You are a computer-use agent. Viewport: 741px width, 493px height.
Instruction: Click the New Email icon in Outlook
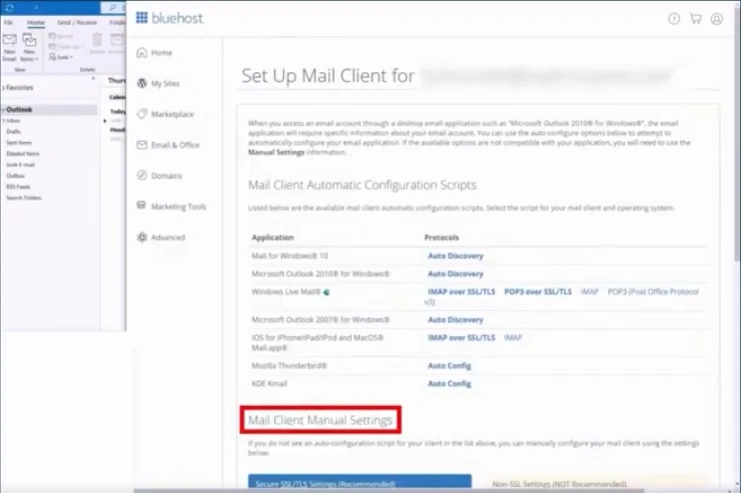pyautogui.click(x=9, y=43)
